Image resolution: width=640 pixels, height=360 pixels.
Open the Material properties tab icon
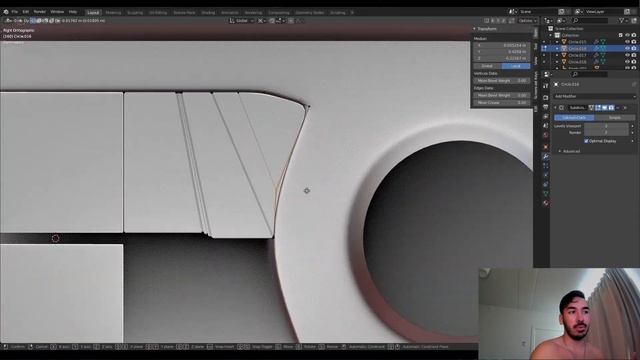(546, 203)
